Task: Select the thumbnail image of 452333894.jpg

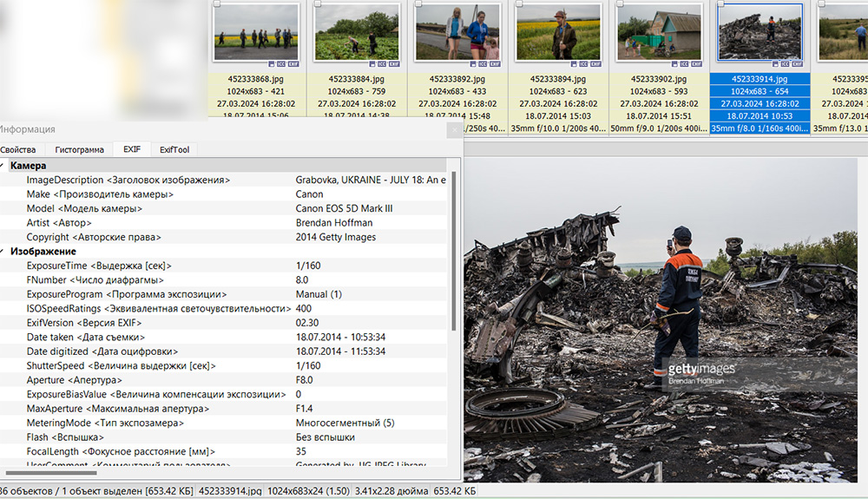Action: [x=558, y=32]
